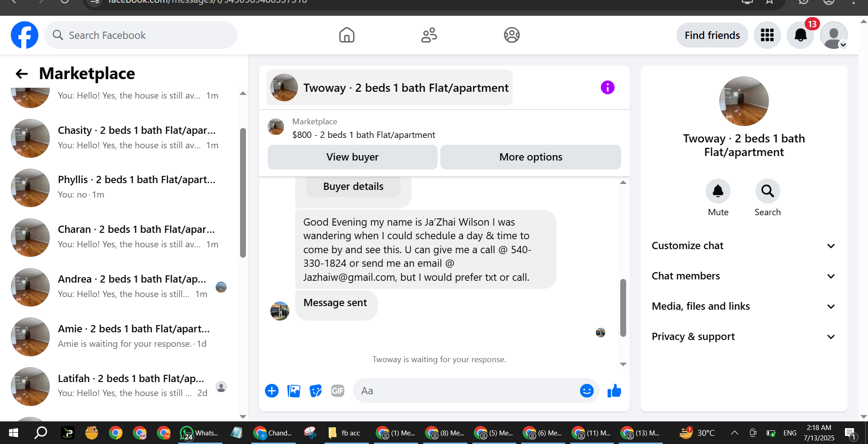Open the Menu grid icon
This screenshot has height=444, width=868.
click(x=767, y=35)
